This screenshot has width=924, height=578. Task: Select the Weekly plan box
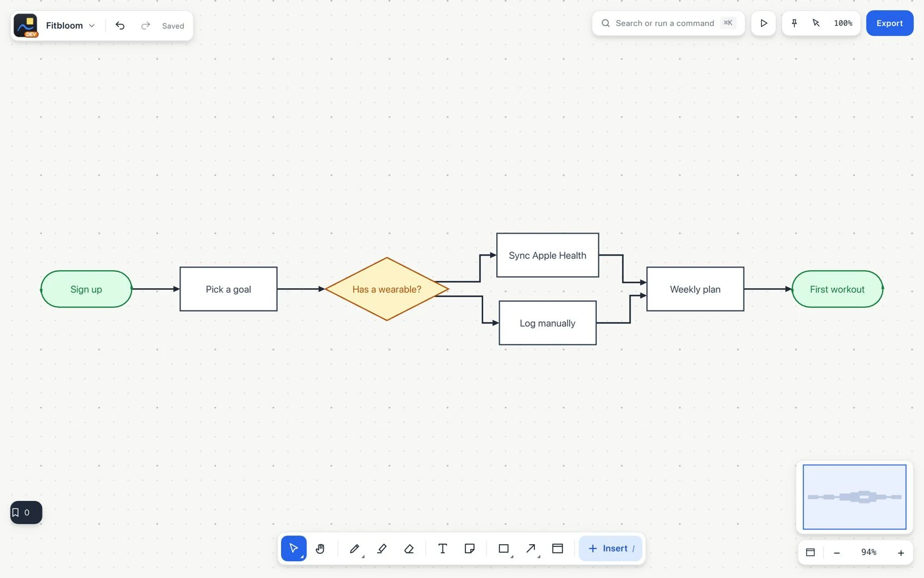point(695,289)
